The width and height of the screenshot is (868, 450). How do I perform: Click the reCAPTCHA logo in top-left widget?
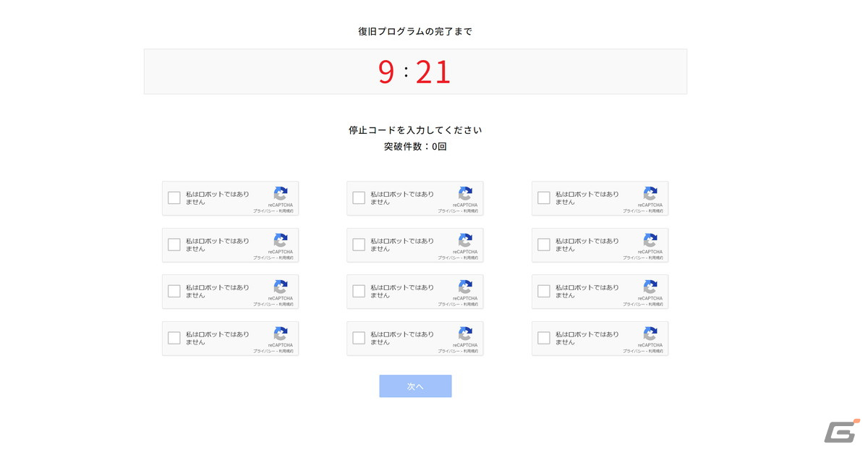pos(281,193)
